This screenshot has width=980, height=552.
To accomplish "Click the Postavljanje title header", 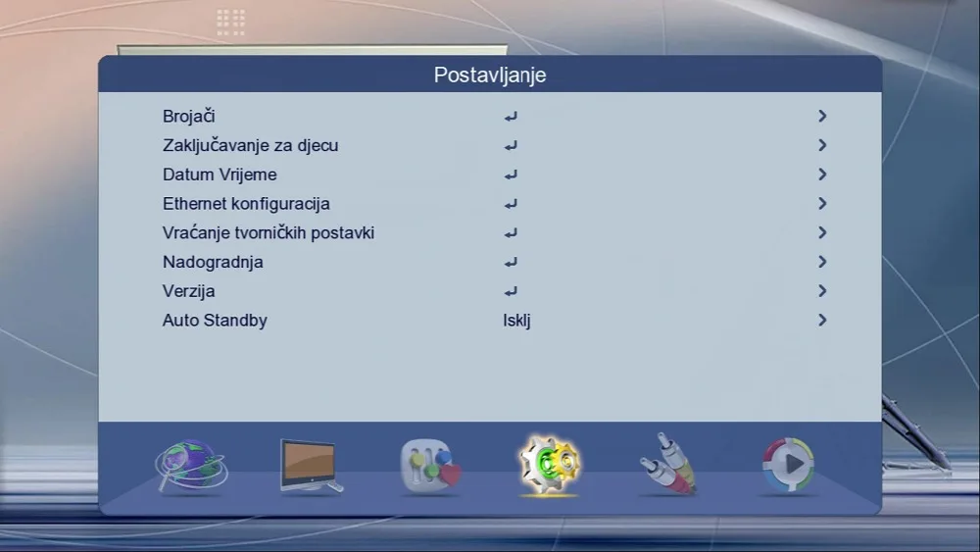I will click(490, 75).
